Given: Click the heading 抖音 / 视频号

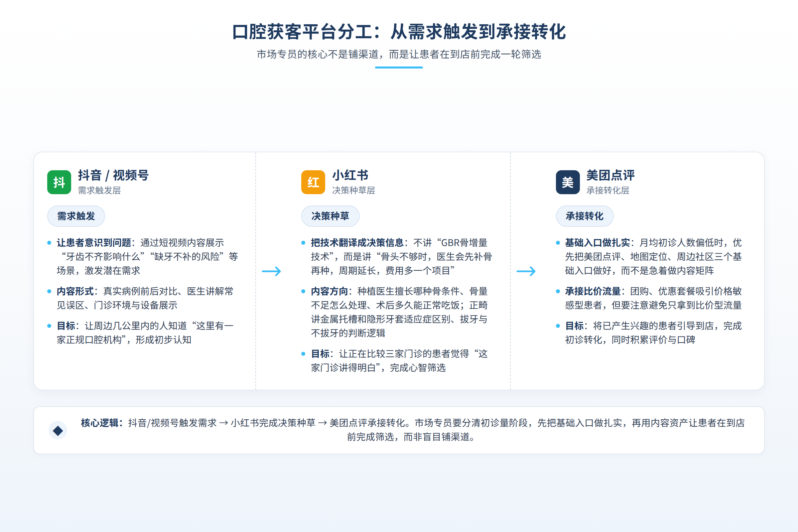Looking at the screenshot, I should 113,175.
